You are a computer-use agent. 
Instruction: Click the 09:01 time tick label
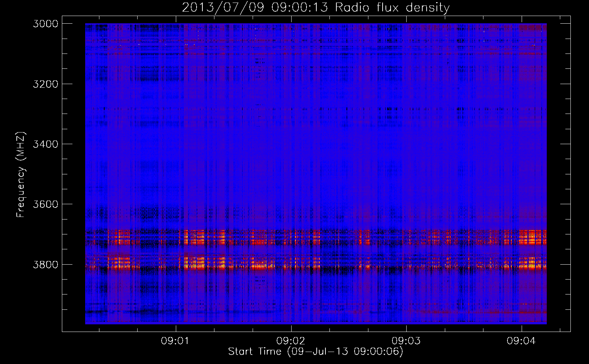[176, 341]
